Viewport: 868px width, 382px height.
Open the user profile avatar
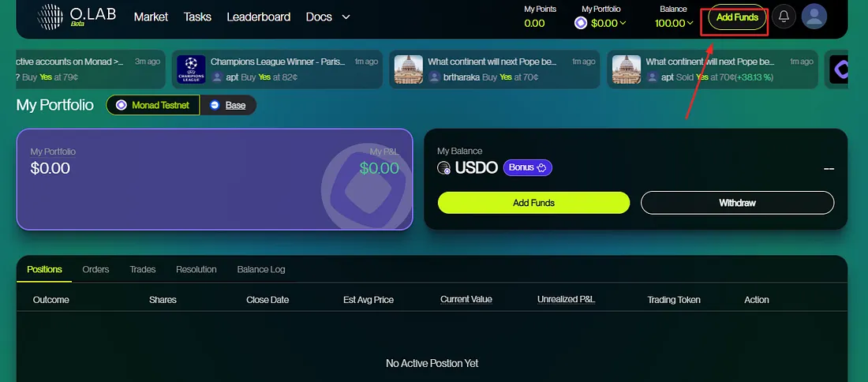pos(814,17)
